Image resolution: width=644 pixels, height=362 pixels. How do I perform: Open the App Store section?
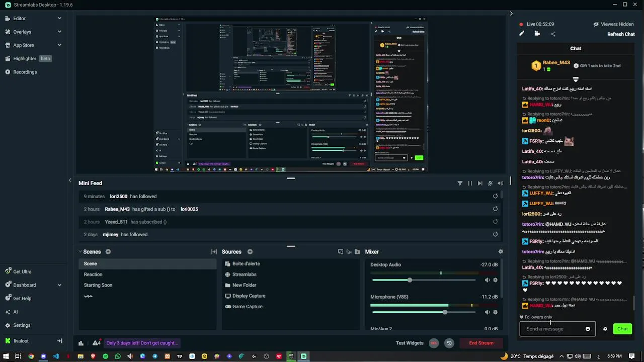pos(24,45)
